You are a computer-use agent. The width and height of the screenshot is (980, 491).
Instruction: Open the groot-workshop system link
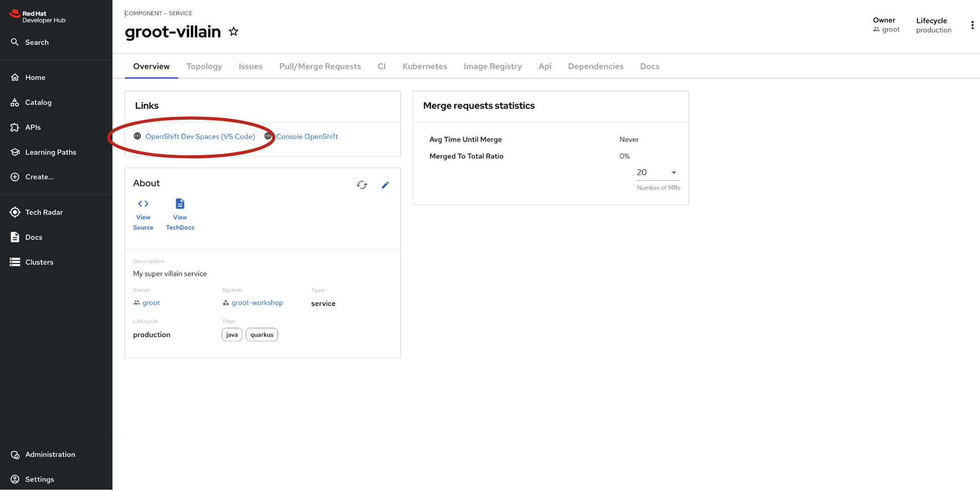pos(257,303)
